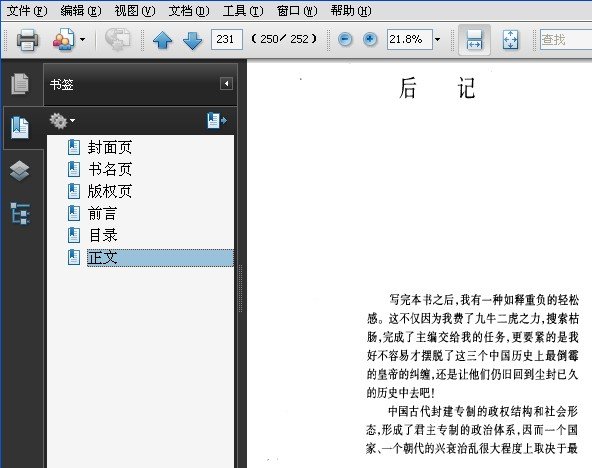592x468 pixels.
Task: Open the model tree panel icon
Action: coord(20,213)
